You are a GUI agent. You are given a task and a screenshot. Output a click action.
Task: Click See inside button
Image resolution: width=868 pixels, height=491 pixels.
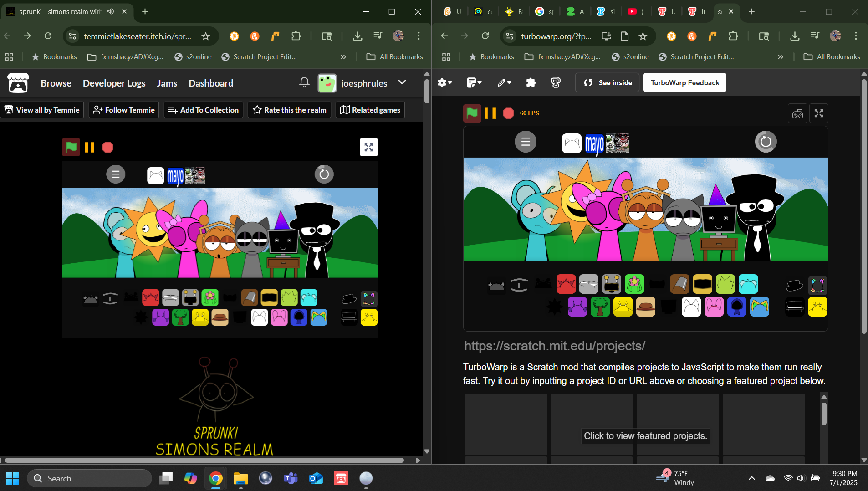[608, 82]
